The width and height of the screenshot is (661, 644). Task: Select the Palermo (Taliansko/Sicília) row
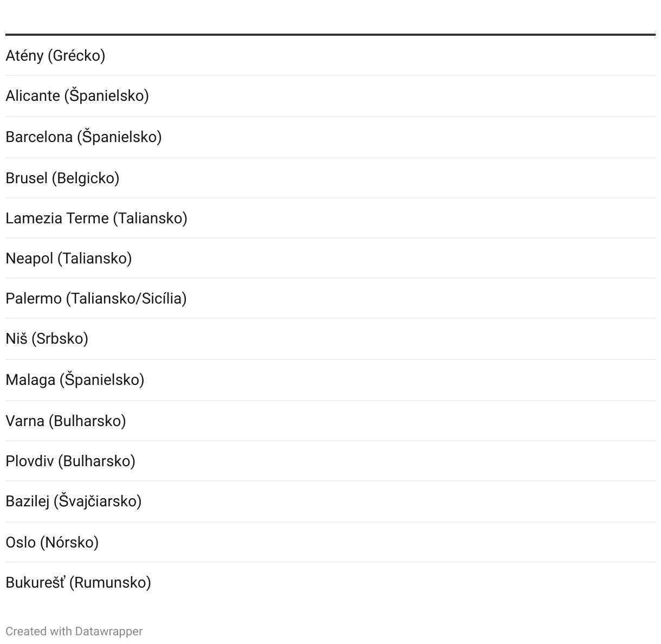coord(330,298)
